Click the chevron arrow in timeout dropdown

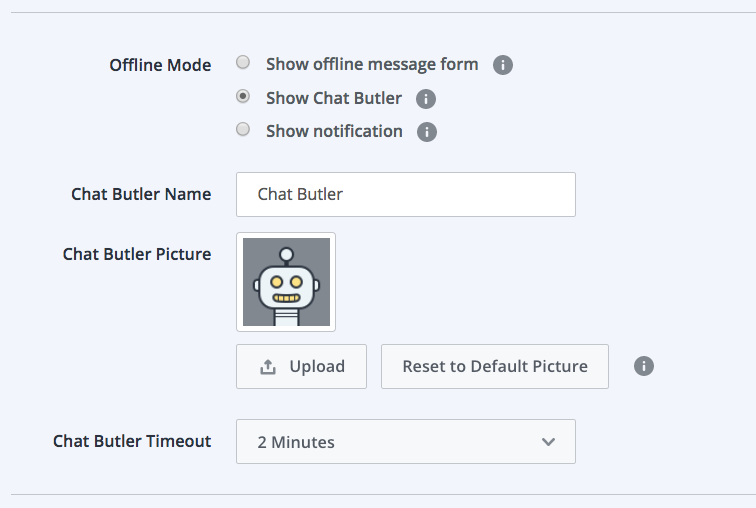[x=548, y=441]
